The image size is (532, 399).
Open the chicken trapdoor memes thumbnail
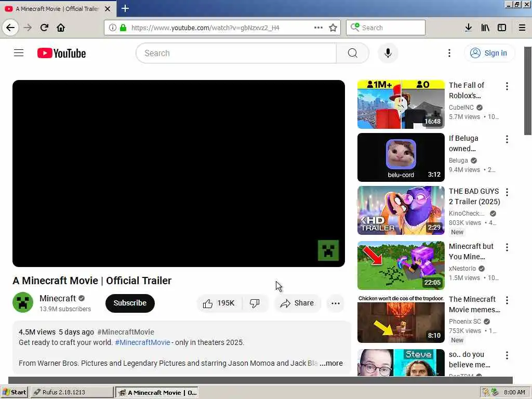tap(401, 318)
